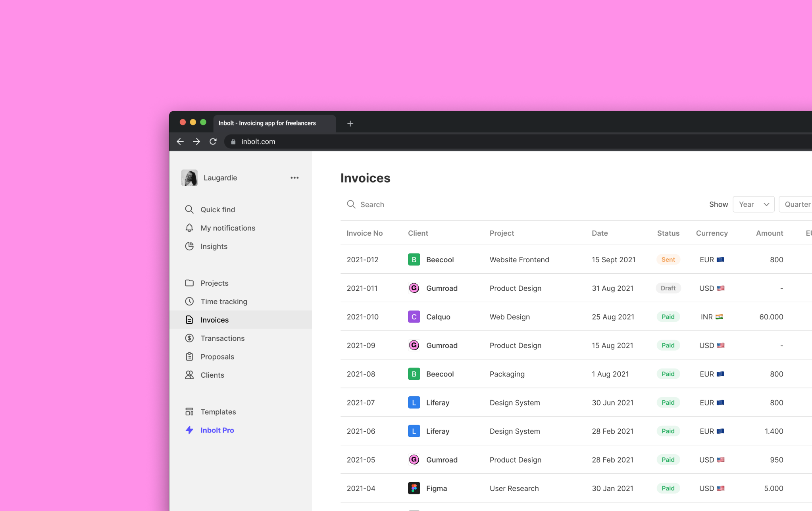Click the 28 Feb 2021 date in row 2021-05
The width and height of the screenshot is (812, 511).
pos(612,459)
